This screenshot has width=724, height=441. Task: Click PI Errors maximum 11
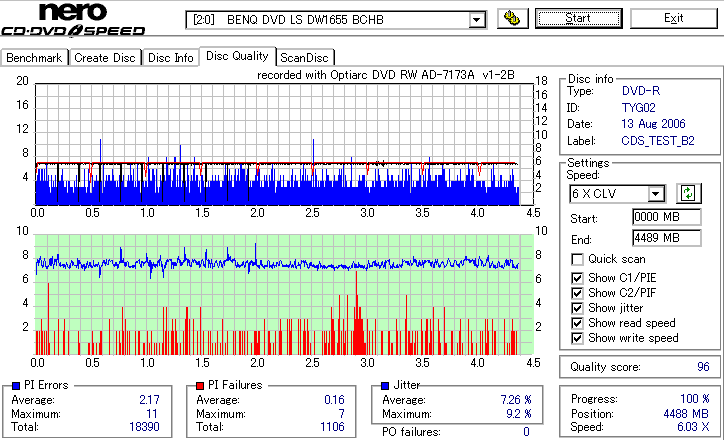[152, 414]
